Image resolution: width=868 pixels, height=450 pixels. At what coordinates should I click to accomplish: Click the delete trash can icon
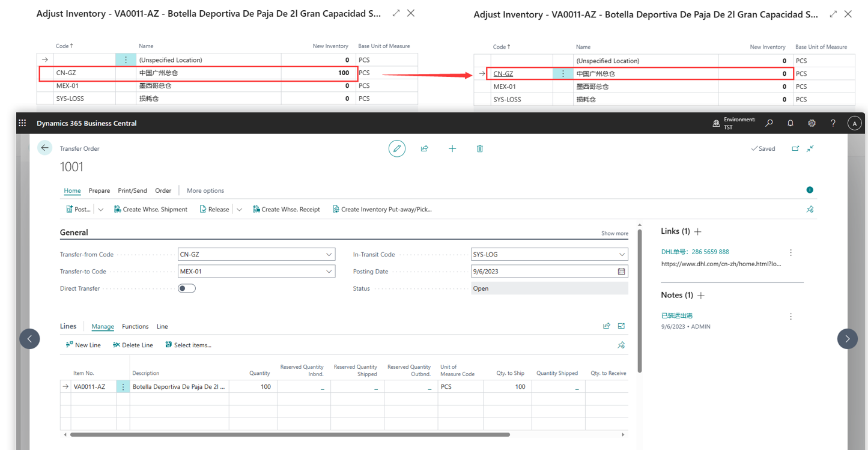(x=480, y=148)
